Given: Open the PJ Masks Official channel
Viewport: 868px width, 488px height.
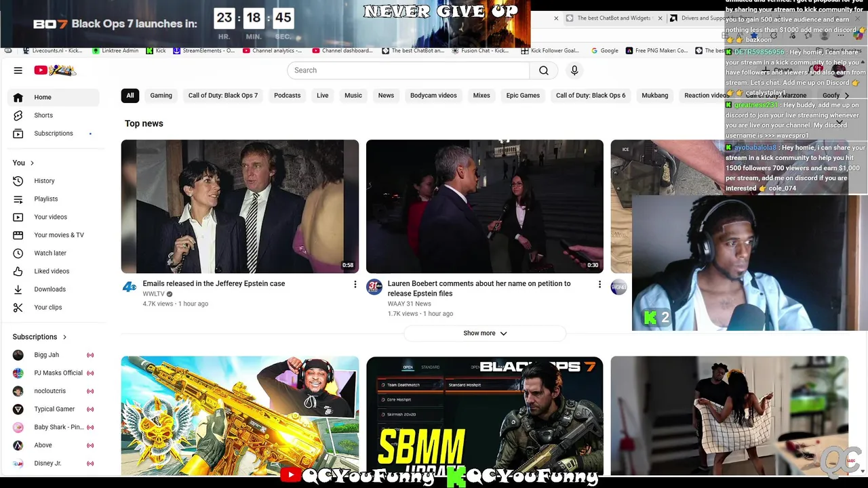Looking at the screenshot, I should 54,373.
